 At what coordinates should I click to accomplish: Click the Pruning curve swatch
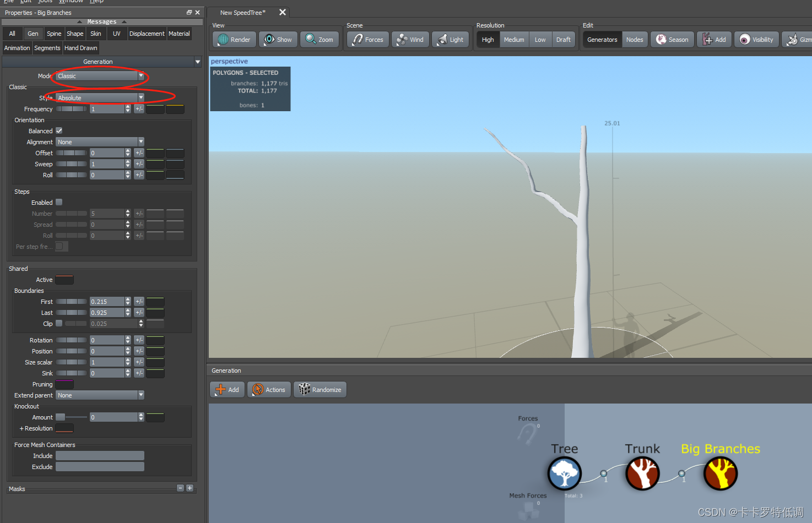[64, 384]
